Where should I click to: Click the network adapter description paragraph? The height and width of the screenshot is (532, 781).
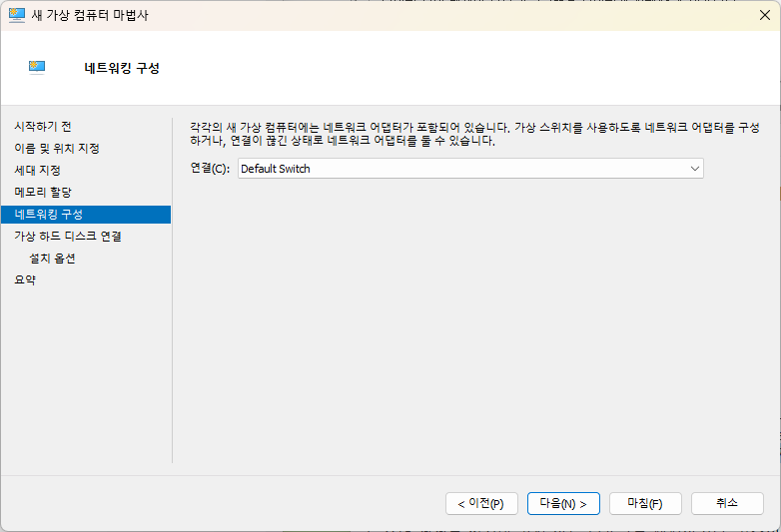474,134
